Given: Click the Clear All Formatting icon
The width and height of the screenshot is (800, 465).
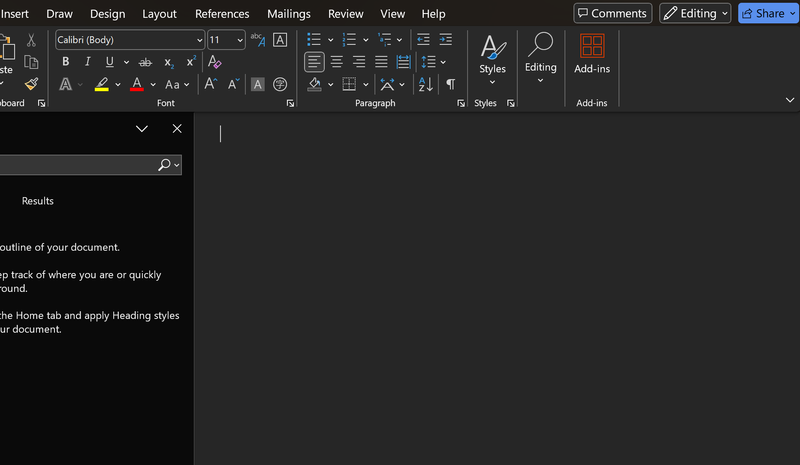Looking at the screenshot, I should pos(215,62).
